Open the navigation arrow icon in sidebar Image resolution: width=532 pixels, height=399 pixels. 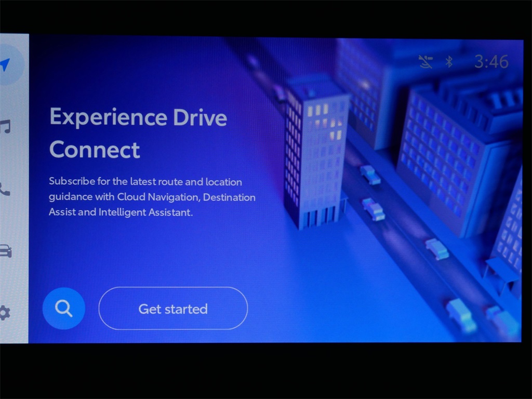point(5,64)
